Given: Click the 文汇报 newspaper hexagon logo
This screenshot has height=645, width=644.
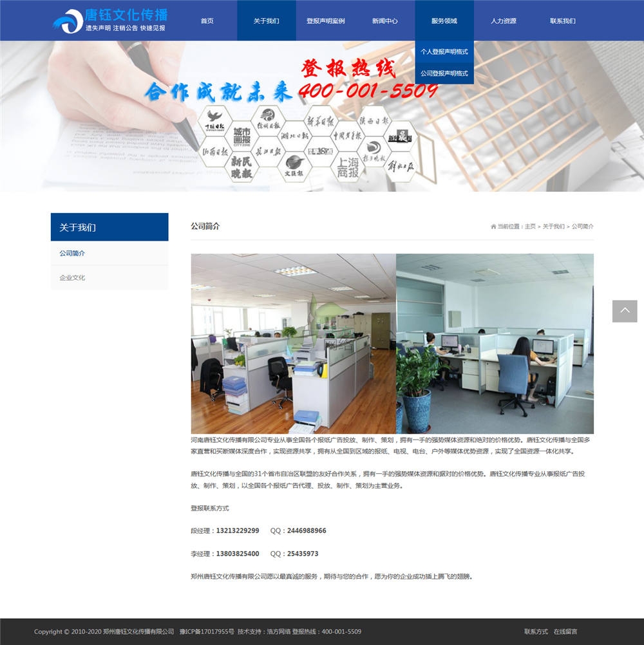Looking at the screenshot, I should tap(294, 166).
